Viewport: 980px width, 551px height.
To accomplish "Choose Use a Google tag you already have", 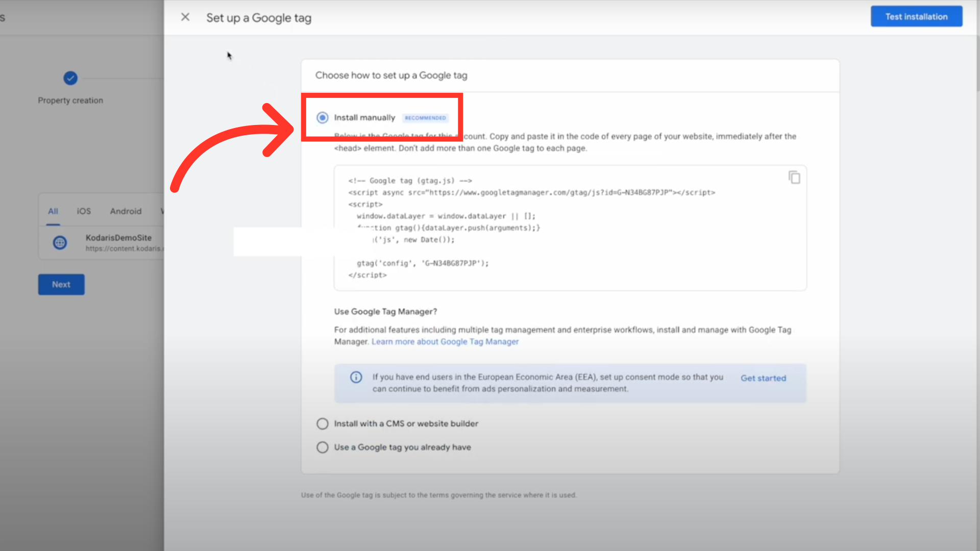I will pyautogui.click(x=323, y=447).
